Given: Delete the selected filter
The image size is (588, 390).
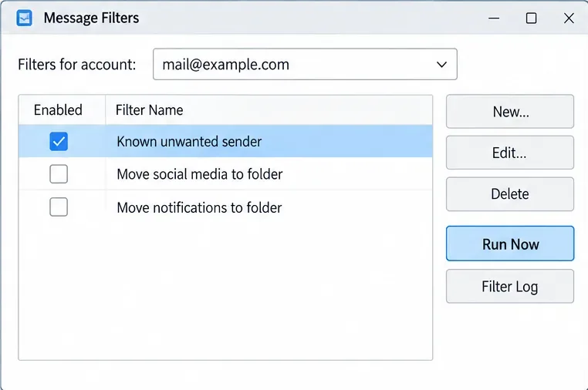Looking at the screenshot, I should click(510, 194).
